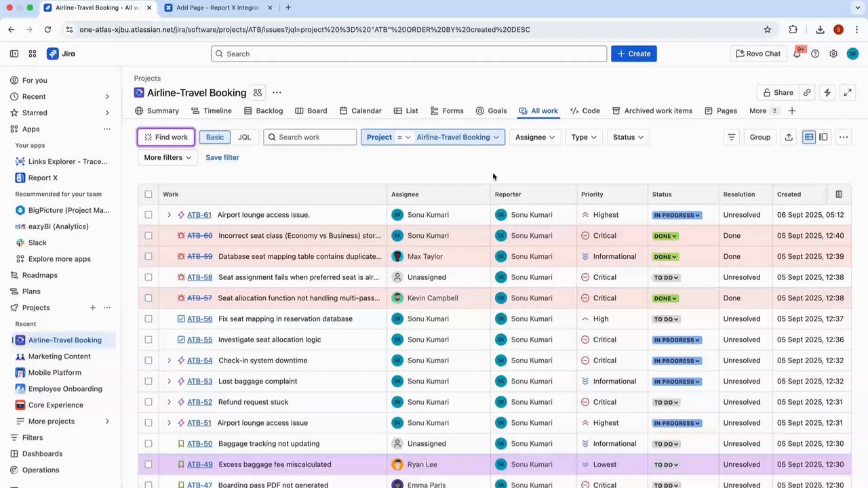Select the ATB-49 row checkbox

(149, 465)
